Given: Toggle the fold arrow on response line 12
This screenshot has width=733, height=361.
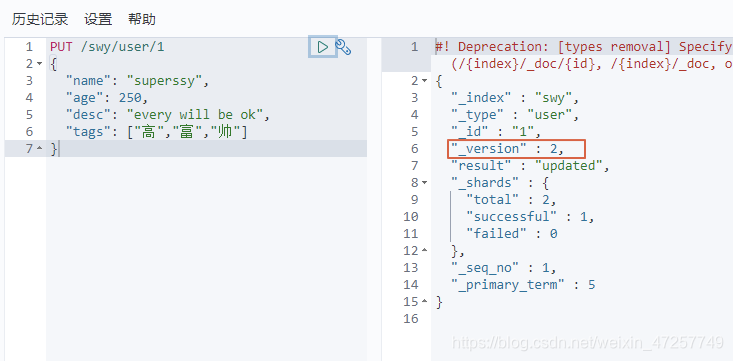Looking at the screenshot, I should [x=424, y=251].
